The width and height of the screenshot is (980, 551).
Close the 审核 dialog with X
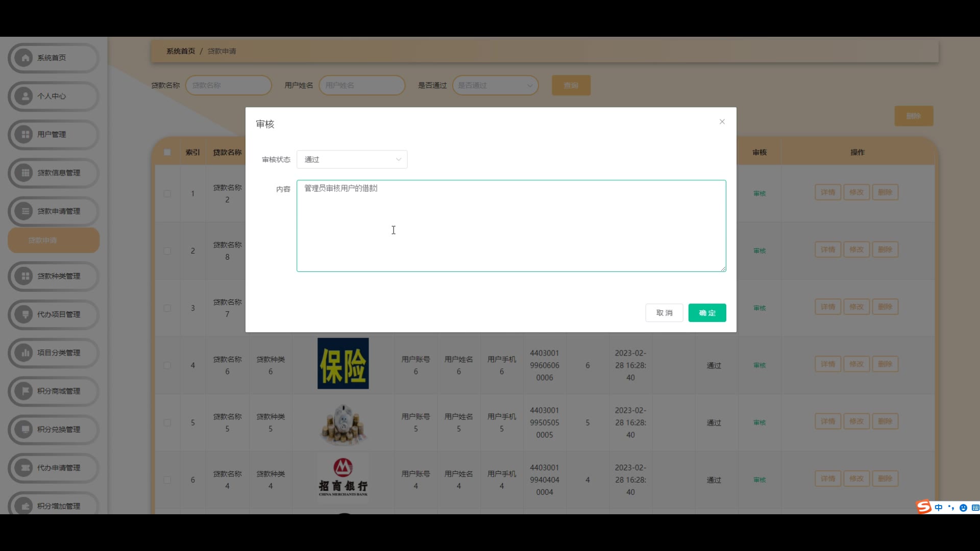(x=722, y=121)
